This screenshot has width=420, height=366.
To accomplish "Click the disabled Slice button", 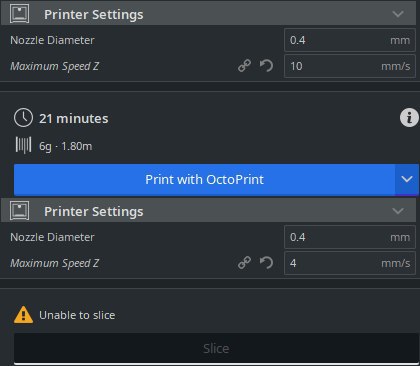I will point(216,348).
